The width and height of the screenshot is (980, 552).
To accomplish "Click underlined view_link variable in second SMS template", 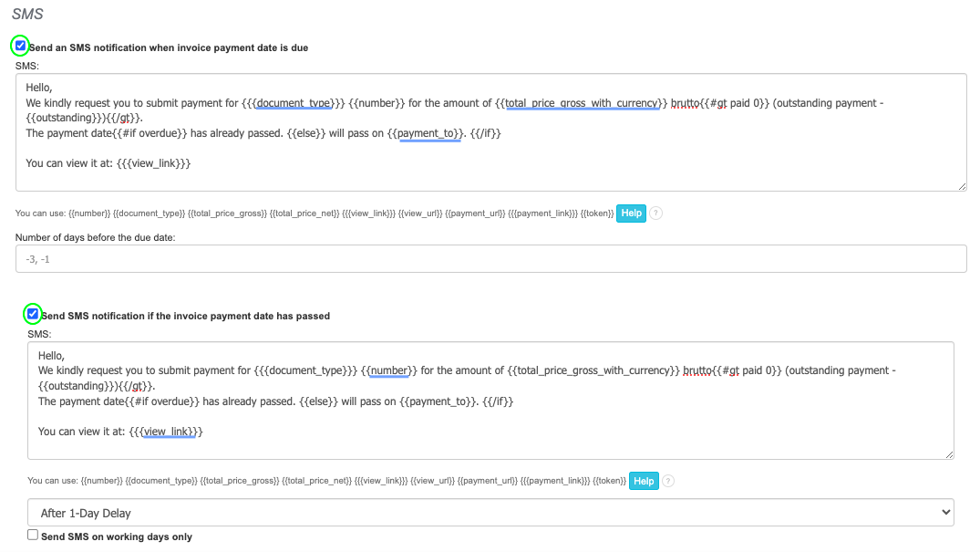I will pyautogui.click(x=169, y=431).
